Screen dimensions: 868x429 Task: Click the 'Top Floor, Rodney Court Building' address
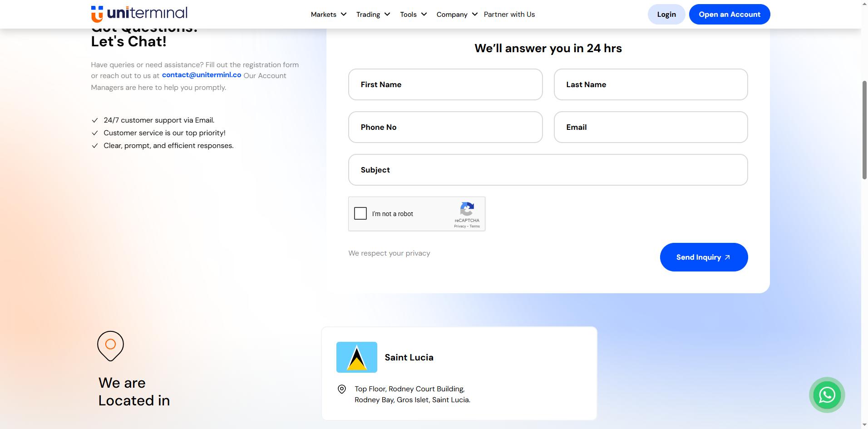point(412,394)
